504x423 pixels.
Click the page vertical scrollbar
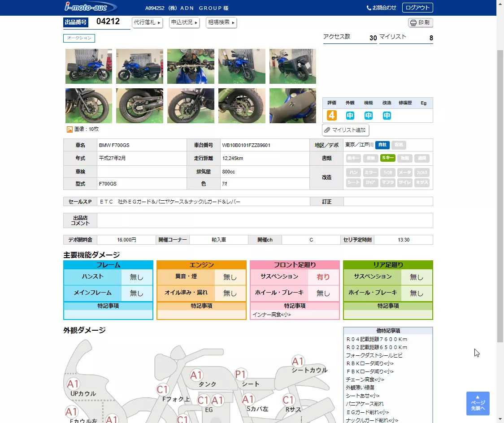click(x=500, y=196)
